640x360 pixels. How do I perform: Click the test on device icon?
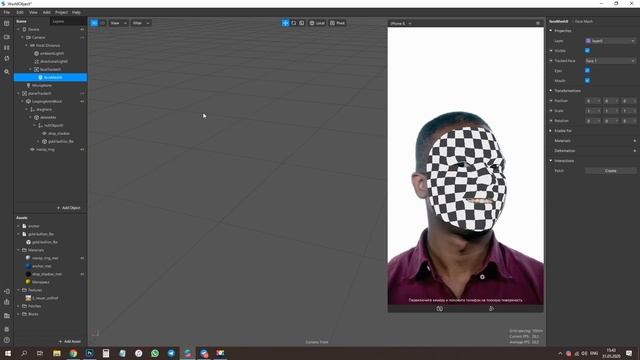pos(7,291)
